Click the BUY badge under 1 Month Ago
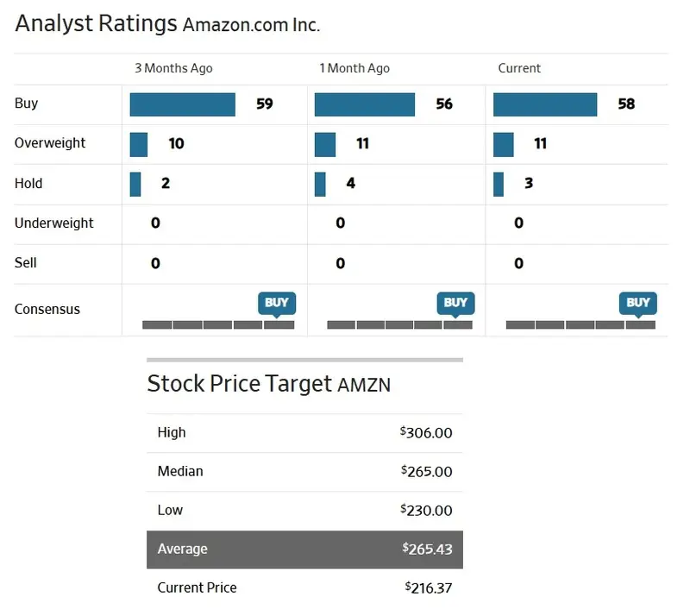Viewport: 690px width, 616px height. [x=455, y=302]
